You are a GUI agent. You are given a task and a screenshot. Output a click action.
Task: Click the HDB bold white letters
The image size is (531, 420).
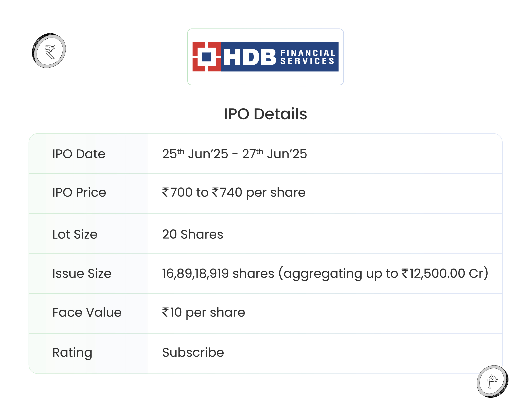tap(250, 57)
